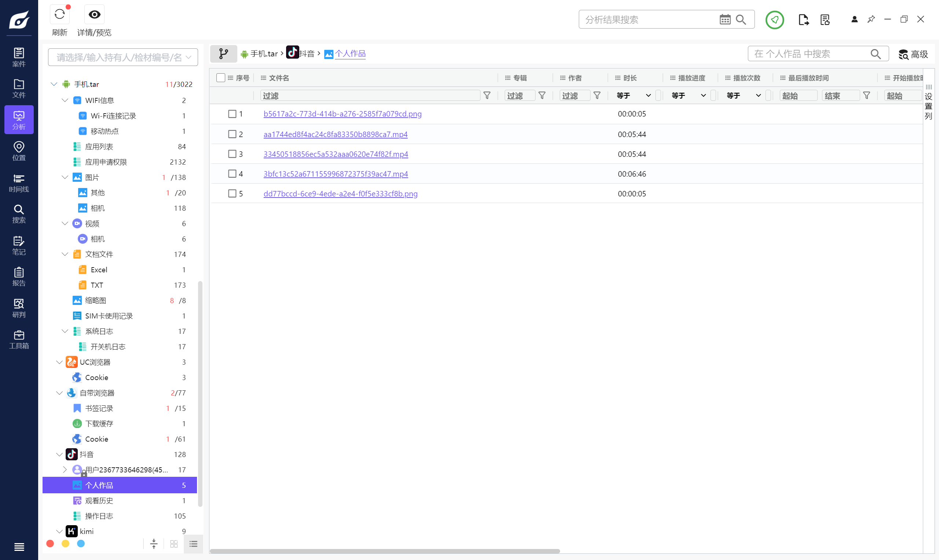Open the Timeline (时间线) sidebar icon
939x560 pixels.
pyautogui.click(x=18, y=183)
